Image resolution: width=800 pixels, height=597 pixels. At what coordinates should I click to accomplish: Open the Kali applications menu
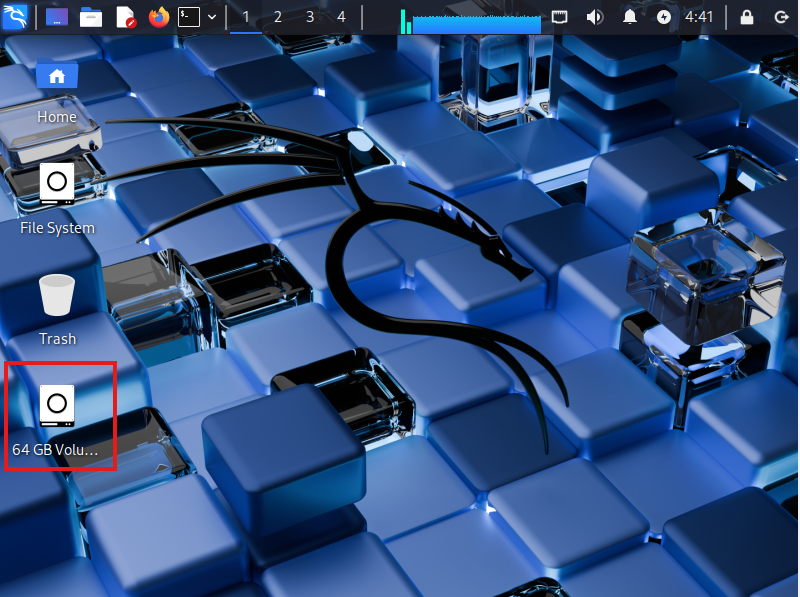click(x=15, y=17)
